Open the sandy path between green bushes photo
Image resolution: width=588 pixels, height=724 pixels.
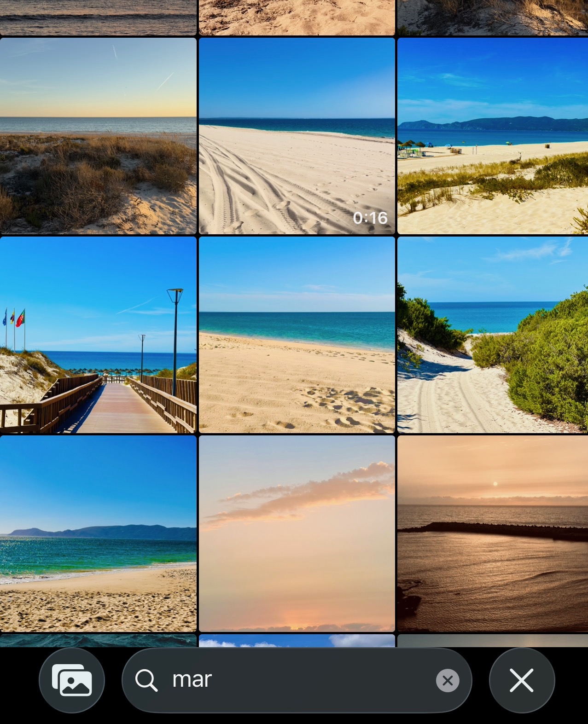(x=492, y=335)
